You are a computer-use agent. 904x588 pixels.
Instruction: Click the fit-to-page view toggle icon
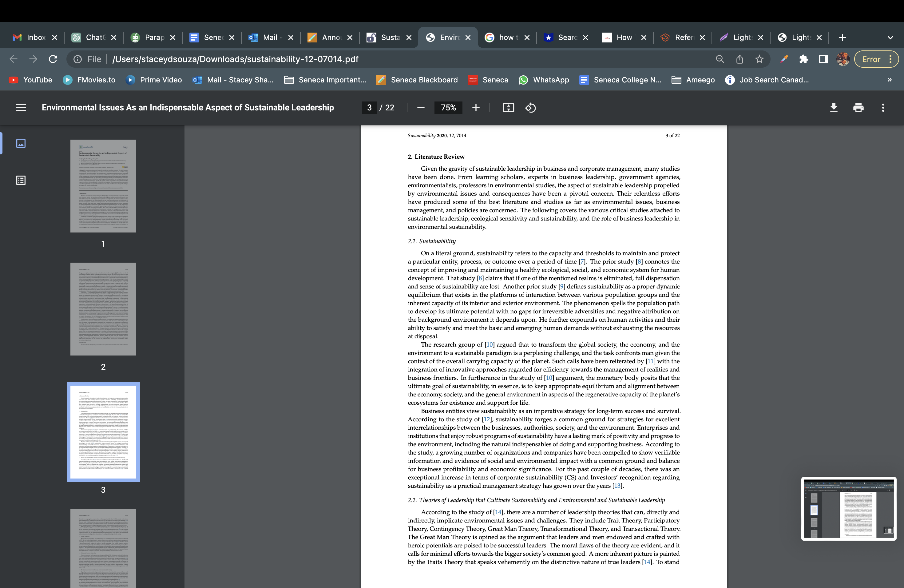pyautogui.click(x=507, y=107)
